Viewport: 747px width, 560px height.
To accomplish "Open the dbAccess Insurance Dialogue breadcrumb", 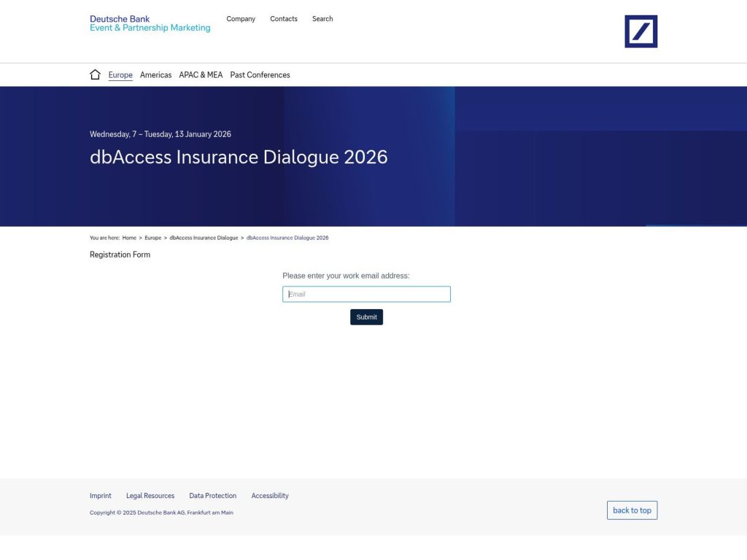I will click(x=203, y=238).
